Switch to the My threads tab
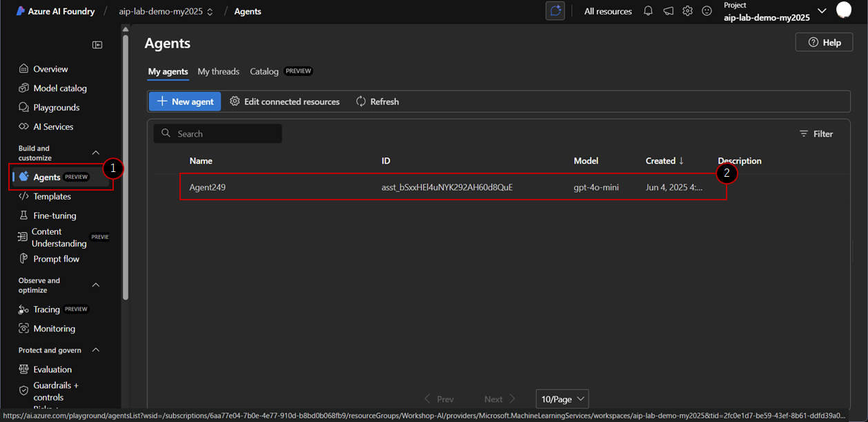The height and width of the screenshot is (422, 868). (x=218, y=72)
